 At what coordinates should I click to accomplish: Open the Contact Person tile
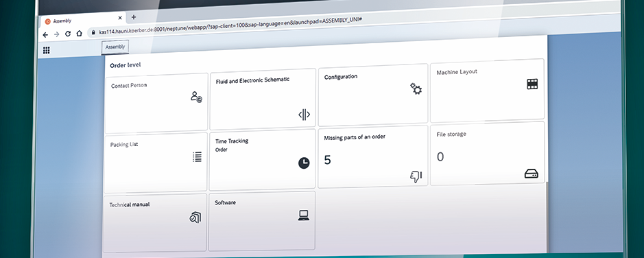[x=156, y=103]
